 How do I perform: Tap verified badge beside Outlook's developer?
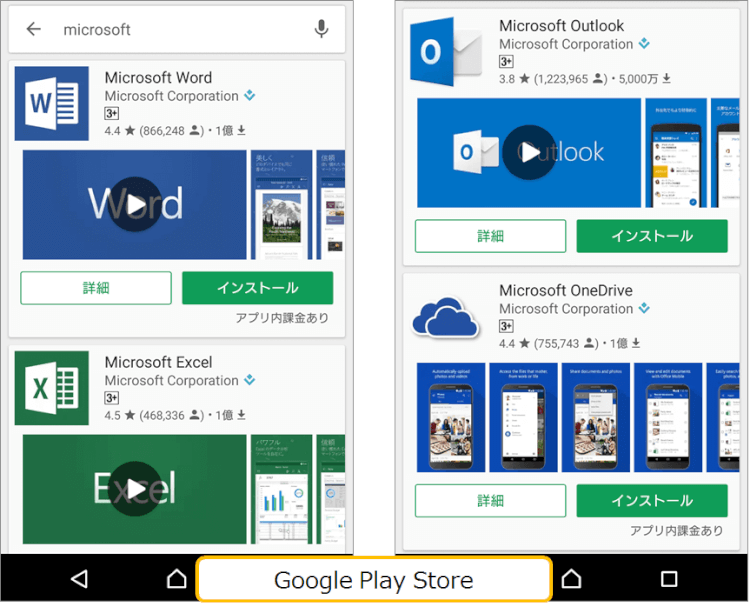pyautogui.click(x=644, y=43)
